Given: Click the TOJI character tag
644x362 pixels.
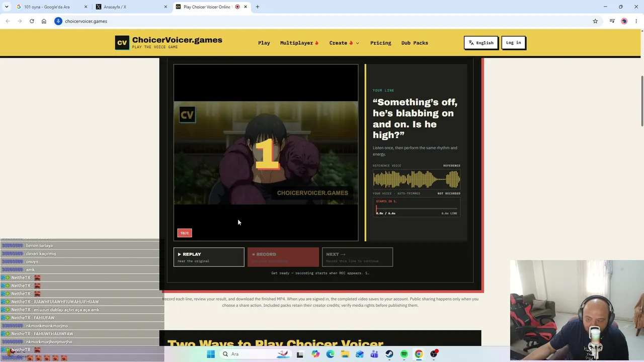Looking at the screenshot, I should click(185, 233).
